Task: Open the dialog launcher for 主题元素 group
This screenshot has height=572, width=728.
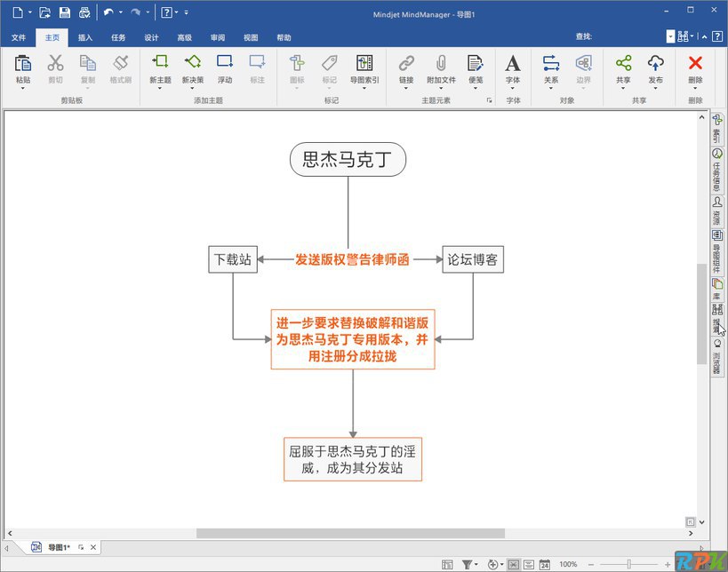Action: click(490, 100)
